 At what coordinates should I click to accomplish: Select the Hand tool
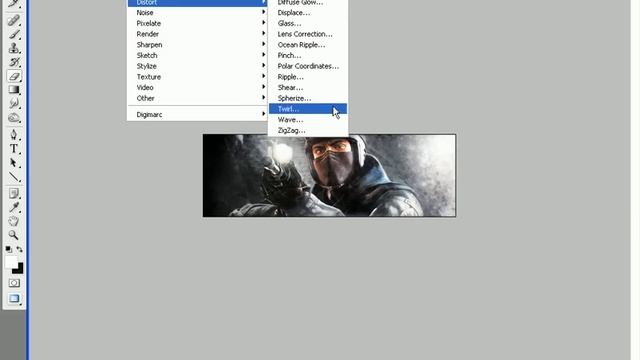[x=14, y=221]
